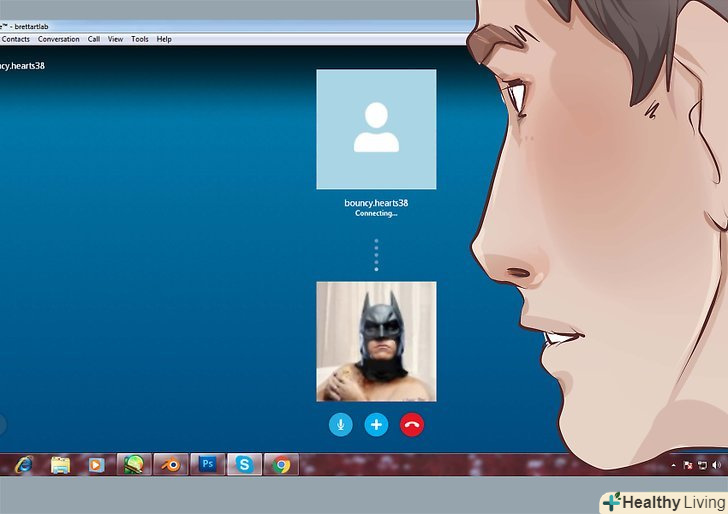
Task: Click the Skype taskbar icon
Action: [244, 464]
